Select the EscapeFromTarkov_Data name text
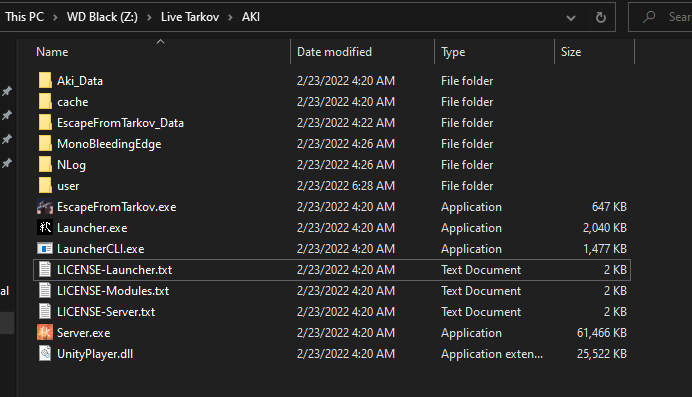692x397 pixels. coord(120,123)
